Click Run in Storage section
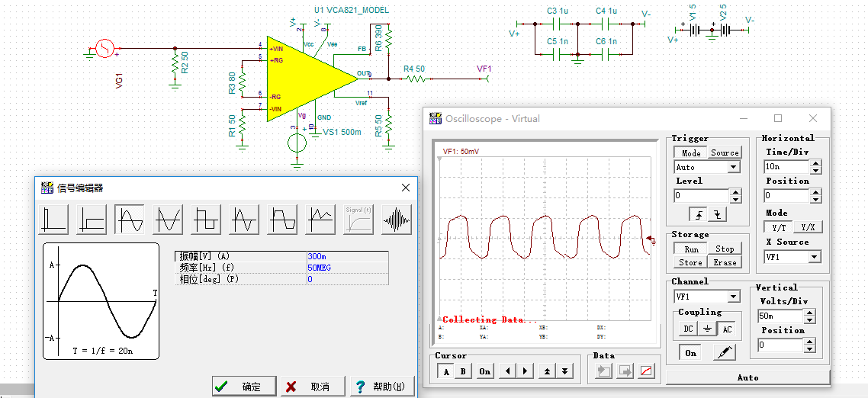Screen dimensions: 868x398 pyautogui.click(x=691, y=249)
